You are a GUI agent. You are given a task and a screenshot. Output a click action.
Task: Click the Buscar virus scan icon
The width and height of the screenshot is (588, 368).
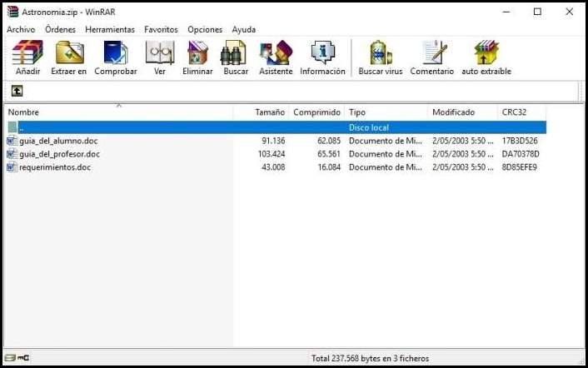pos(381,57)
